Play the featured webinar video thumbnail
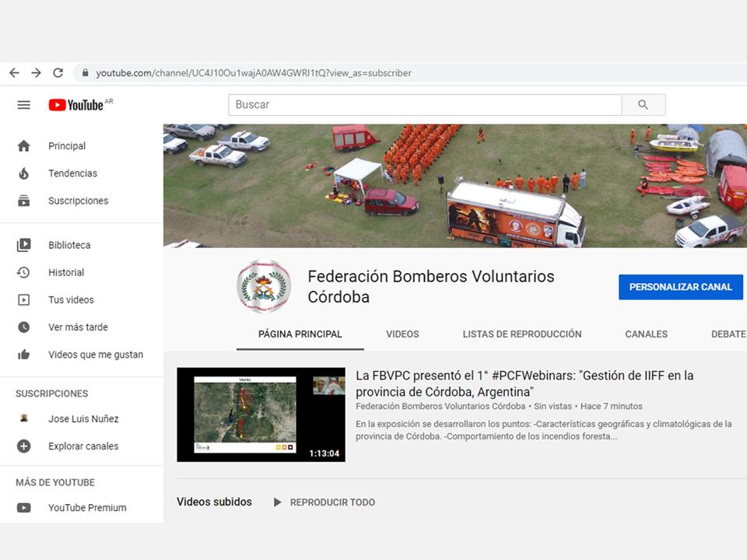The width and height of the screenshot is (747, 560). (x=261, y=415)
